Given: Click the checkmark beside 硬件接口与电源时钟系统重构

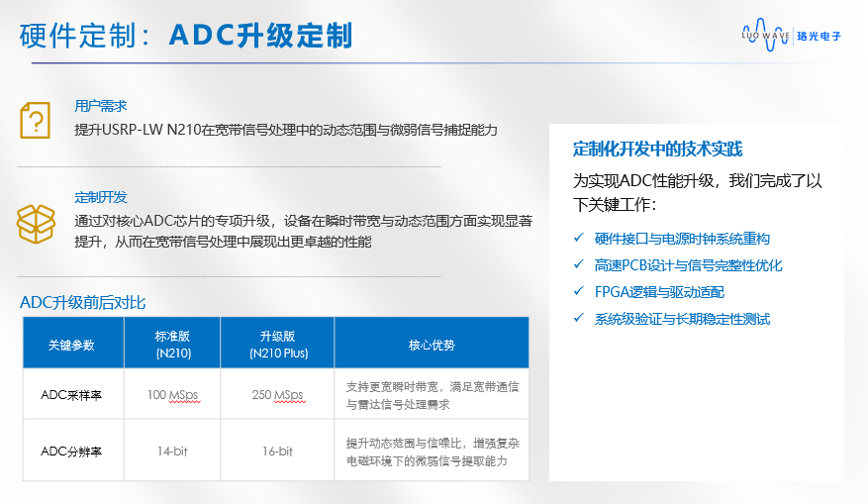Looking at the screenshot, I should (x=578, y=238).
